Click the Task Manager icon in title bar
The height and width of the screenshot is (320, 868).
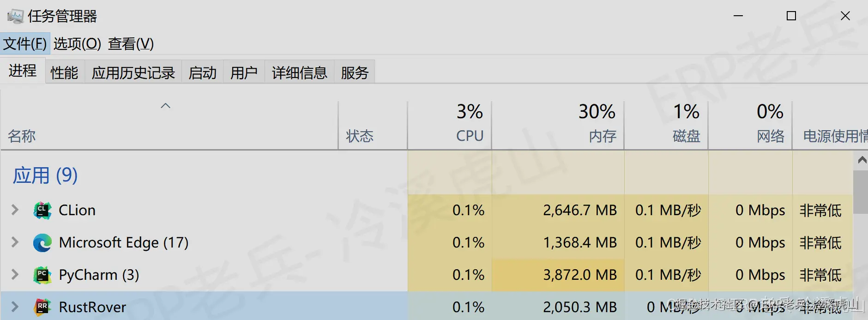pyautogui.click(x=15, y=15)
